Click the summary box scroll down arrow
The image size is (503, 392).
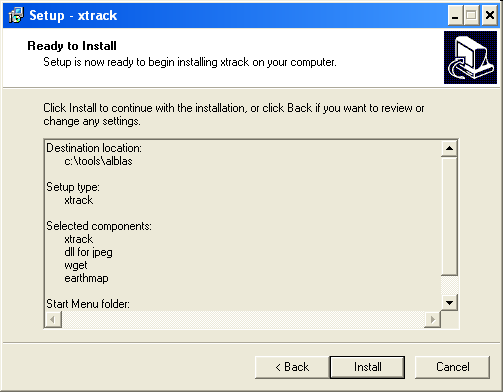[449, 303]
